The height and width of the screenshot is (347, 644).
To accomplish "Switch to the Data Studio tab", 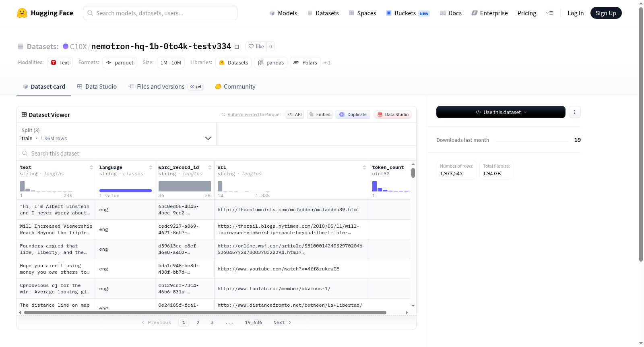I will tap(97, 87).
